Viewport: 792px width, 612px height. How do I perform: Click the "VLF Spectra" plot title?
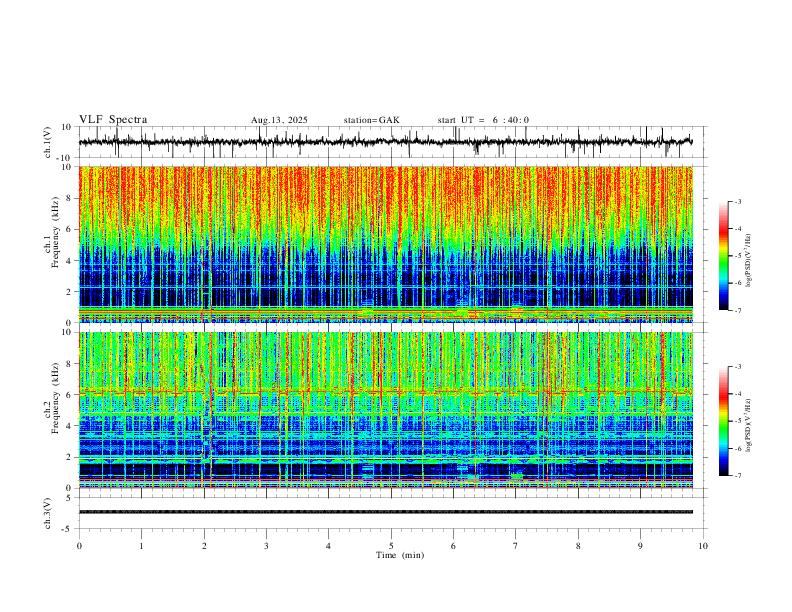(113, 120)
